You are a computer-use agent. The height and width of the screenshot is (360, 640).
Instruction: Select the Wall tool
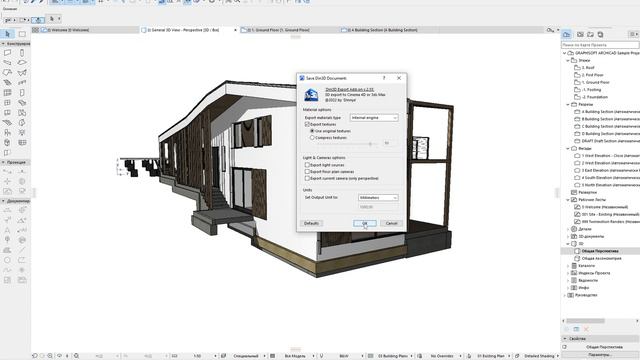point(7,53)
